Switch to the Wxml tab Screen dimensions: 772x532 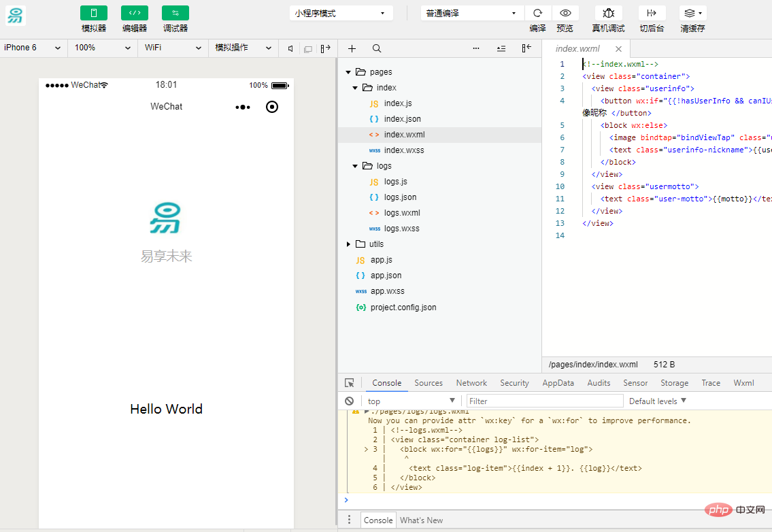[x=743, y=383]
